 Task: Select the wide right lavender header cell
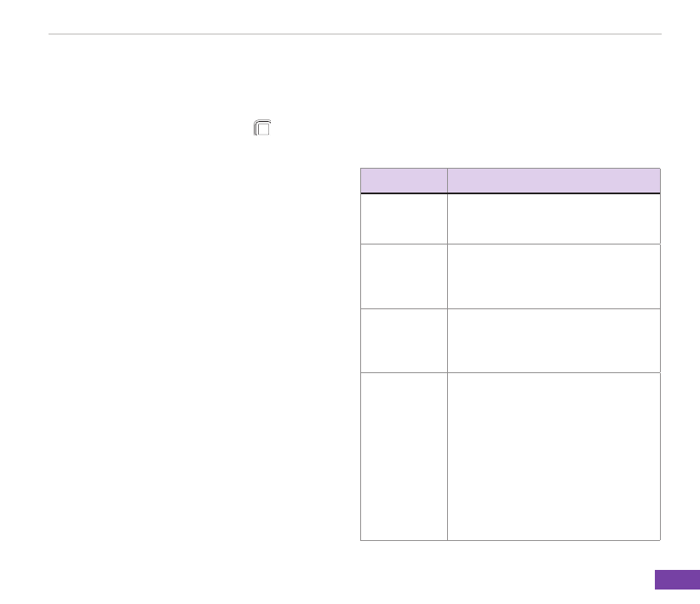pos(554,181)
